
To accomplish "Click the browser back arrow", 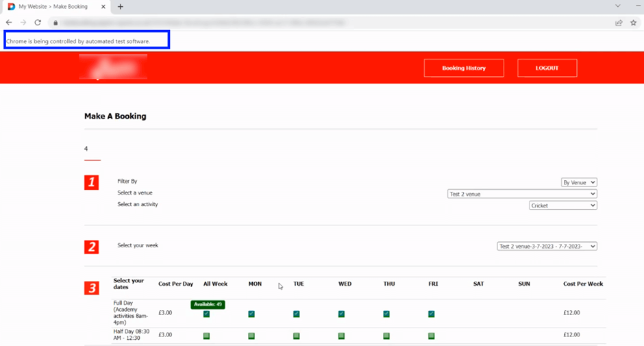I will point(9,23).
